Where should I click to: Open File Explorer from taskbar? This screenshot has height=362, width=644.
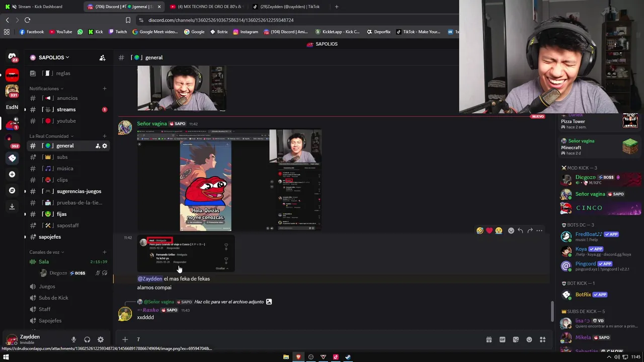point(286,357)
